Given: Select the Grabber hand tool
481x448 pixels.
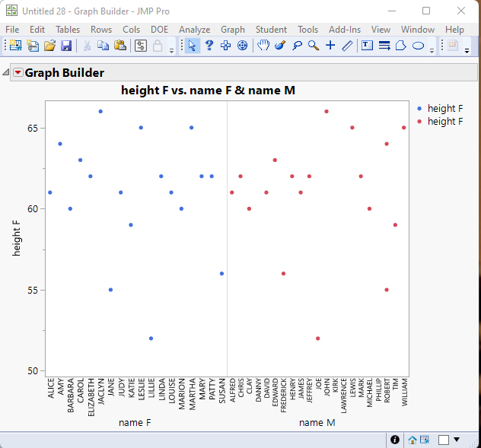Looking at the screenshot, I should click(x=263, y=46).
